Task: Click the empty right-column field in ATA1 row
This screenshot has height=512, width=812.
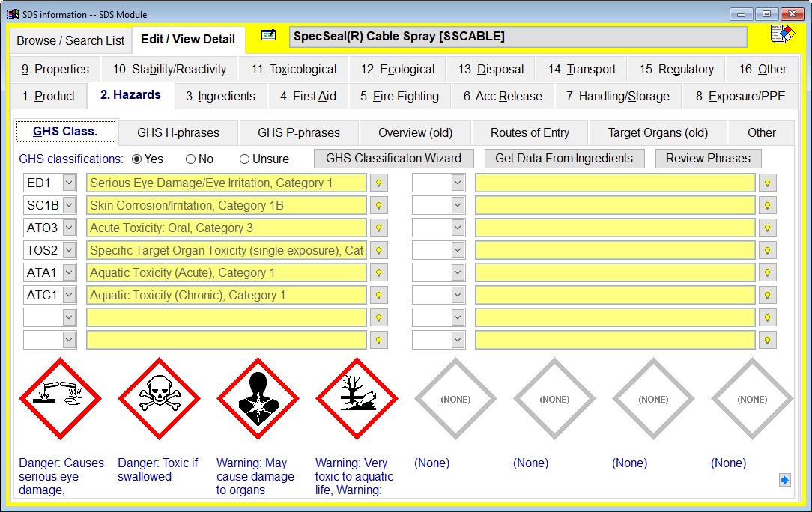Action: [x=615, y=272]
